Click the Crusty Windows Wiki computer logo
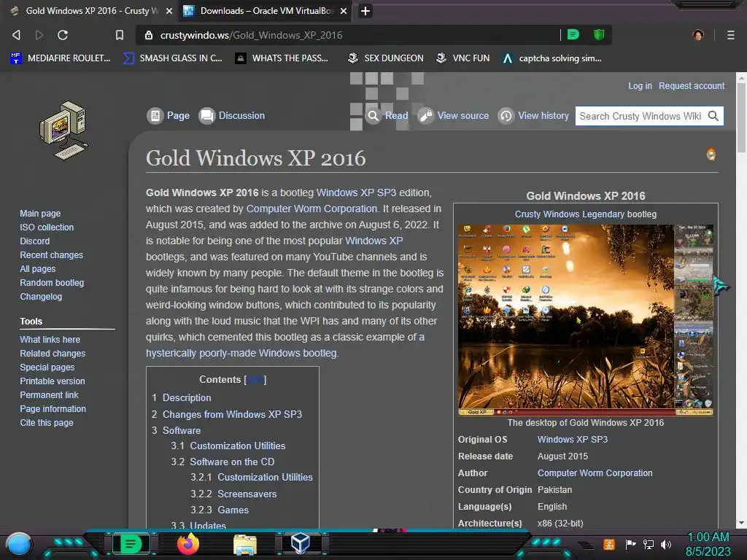The height and width of the screenshot is (560, 747). 64,131
